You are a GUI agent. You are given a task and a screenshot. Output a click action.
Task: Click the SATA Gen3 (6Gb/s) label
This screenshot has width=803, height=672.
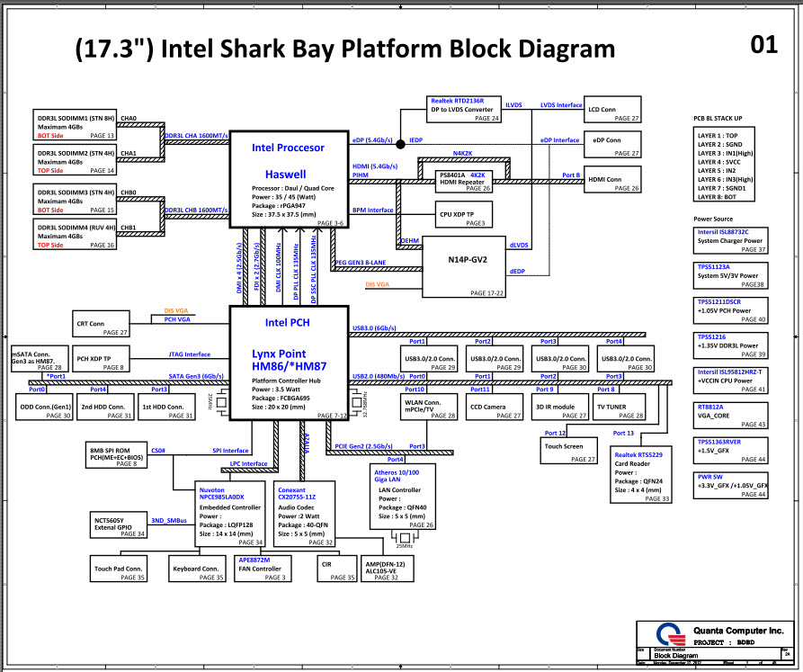click(196, 376)
